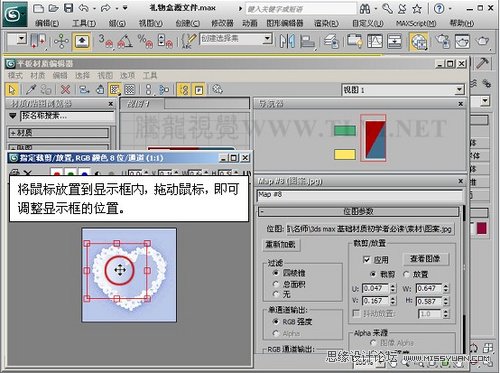Click the 查看图像 button
This screenshot has height=373, width=500.
425,259
